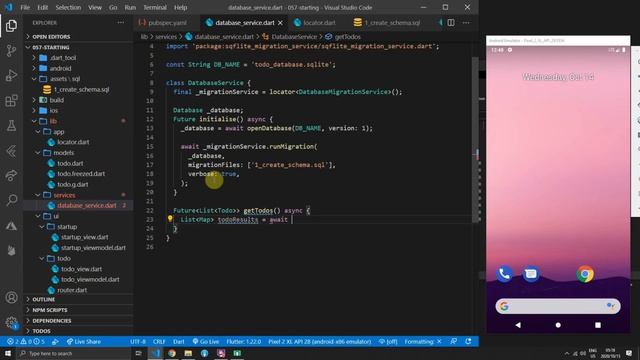Open the Testing flask view
The width and height of the screenshot is (640, 360).
(x=11, y=125)
